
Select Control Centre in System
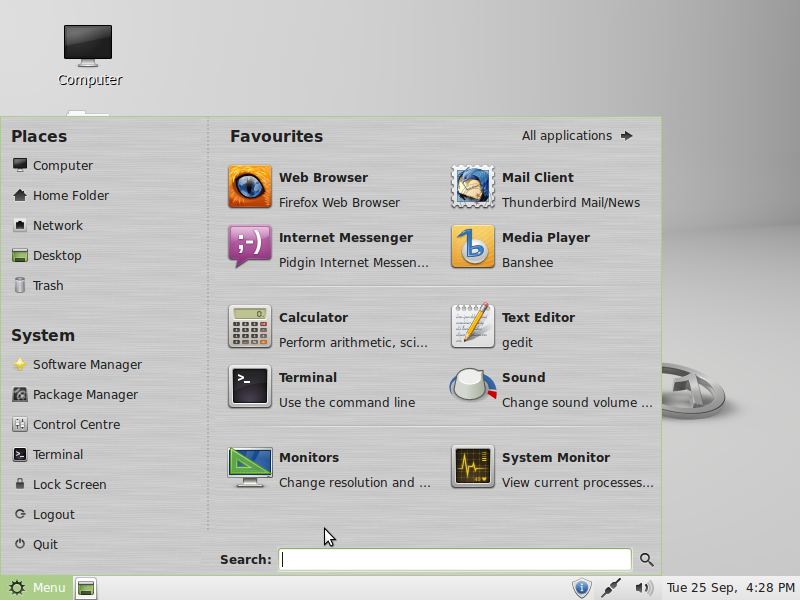click(66, 424)
